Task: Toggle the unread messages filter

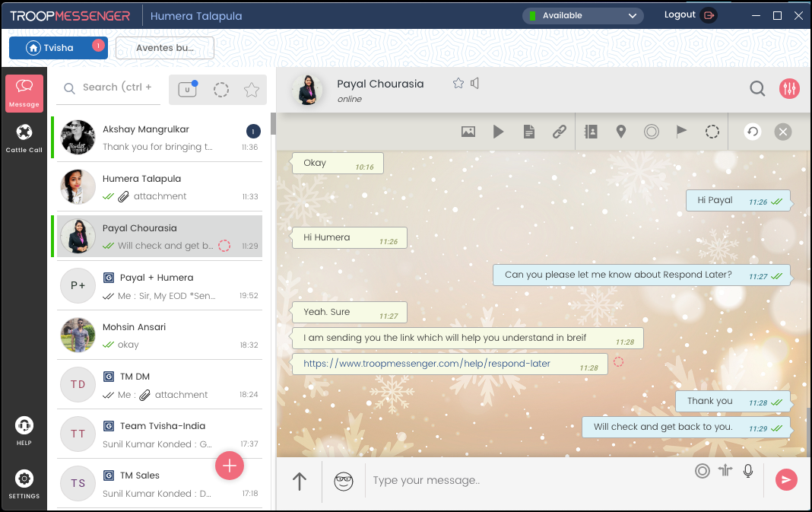Action: coord(188,90)
